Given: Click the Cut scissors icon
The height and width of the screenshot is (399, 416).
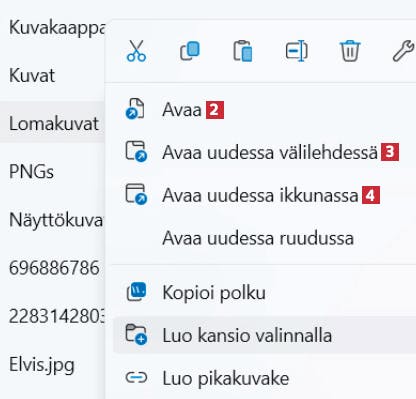Looking at the screenshot, I should [x=136, y=51].
